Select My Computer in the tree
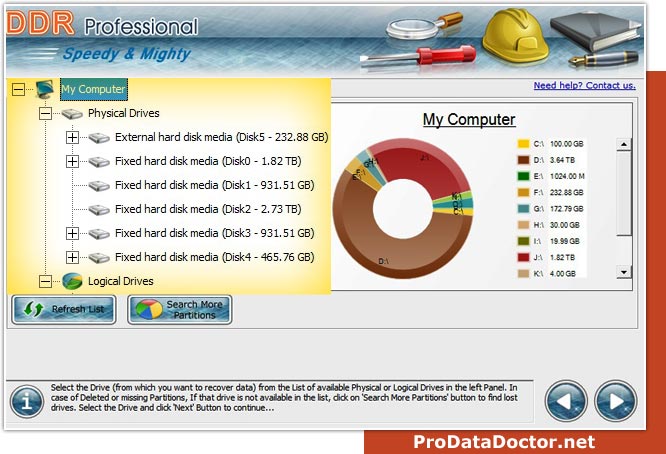Viewport: 666px width, 454px height. click(93, 89)
